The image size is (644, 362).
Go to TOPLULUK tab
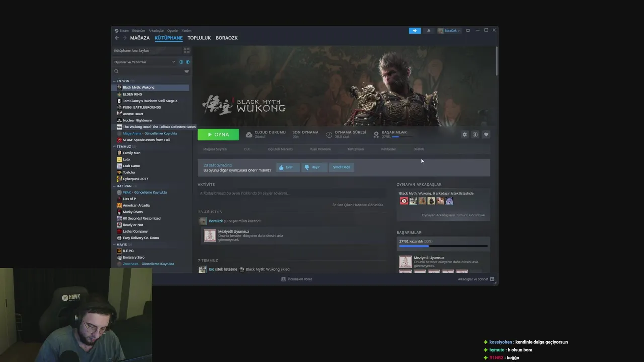point(199,38)
